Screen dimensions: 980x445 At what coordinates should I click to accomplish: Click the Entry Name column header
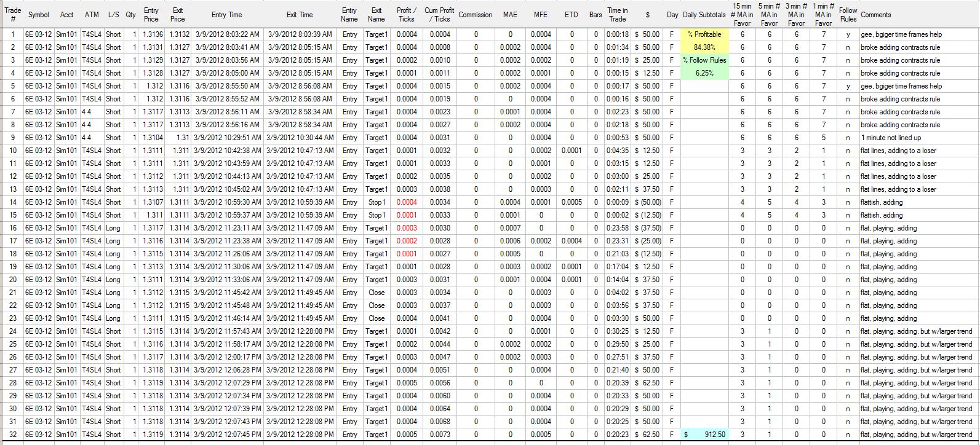tap(349, 15)
